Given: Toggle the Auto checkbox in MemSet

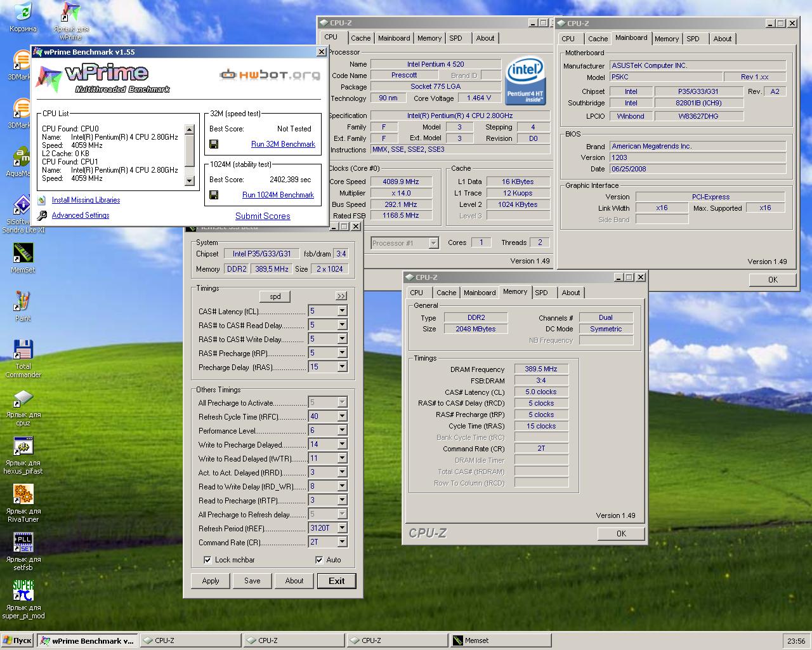Looking at the screenshot, I should (x=319, y=560).
